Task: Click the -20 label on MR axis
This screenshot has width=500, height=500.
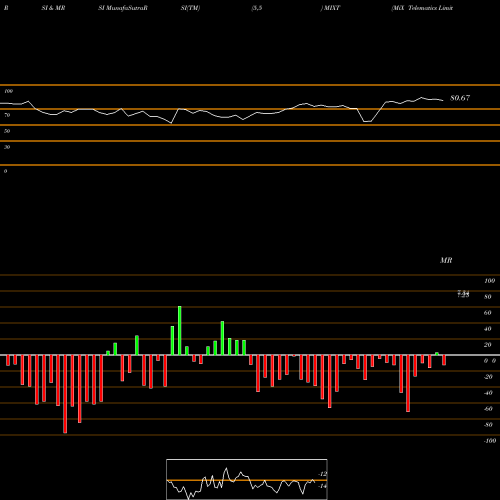Action: 488,377
